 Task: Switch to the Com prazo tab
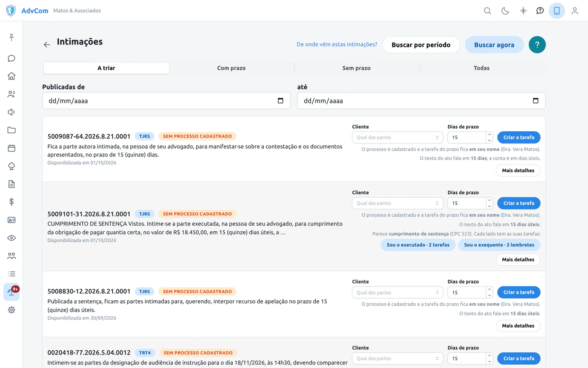tap(231, 68)
